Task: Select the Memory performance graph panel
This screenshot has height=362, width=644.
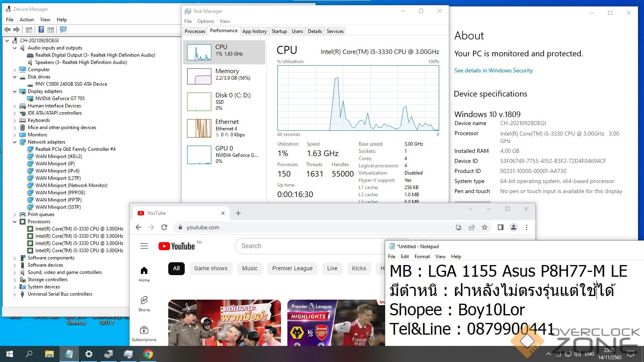Action: pyautogui.click(x=224, y=76)
